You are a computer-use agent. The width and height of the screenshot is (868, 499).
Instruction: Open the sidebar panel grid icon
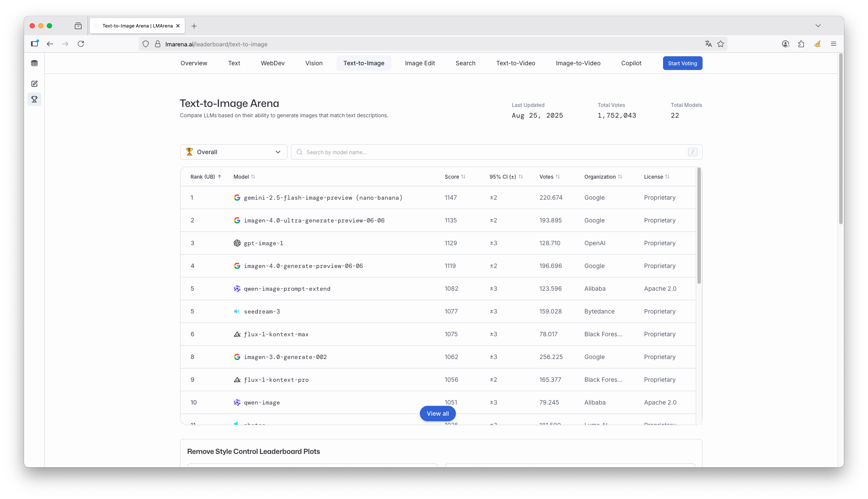click(x=34, y=63)
